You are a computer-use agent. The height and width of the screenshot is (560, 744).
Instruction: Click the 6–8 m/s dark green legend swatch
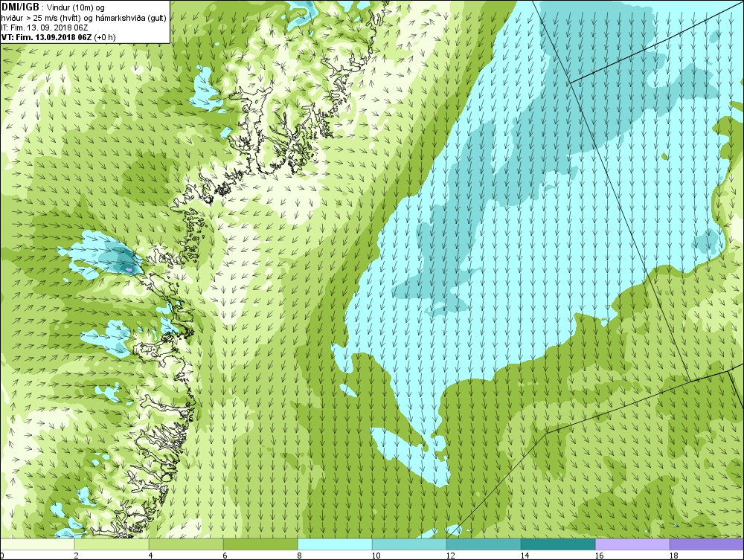[x=260, y=544]
